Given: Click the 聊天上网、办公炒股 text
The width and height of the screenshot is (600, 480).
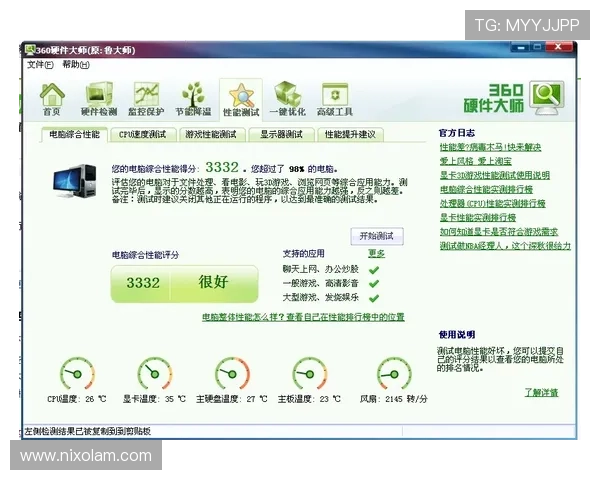Looking at the screenshot, I should 321,269.
